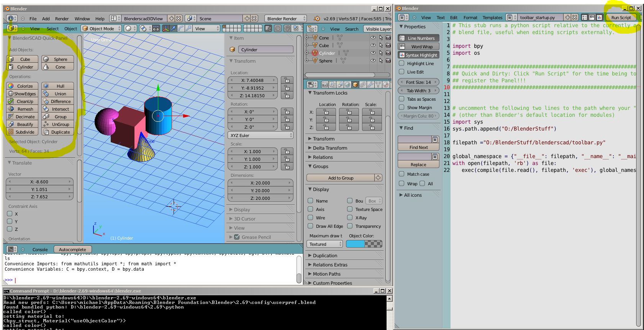
Task: Toggle word wrap icon in text editor header
Action: click(592, 18)
